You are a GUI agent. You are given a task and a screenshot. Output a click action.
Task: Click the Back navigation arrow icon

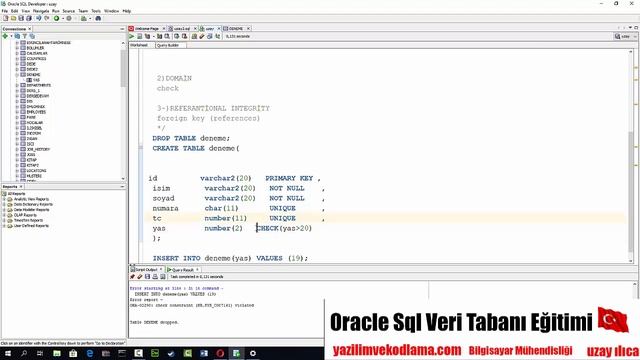click(39, 18)
